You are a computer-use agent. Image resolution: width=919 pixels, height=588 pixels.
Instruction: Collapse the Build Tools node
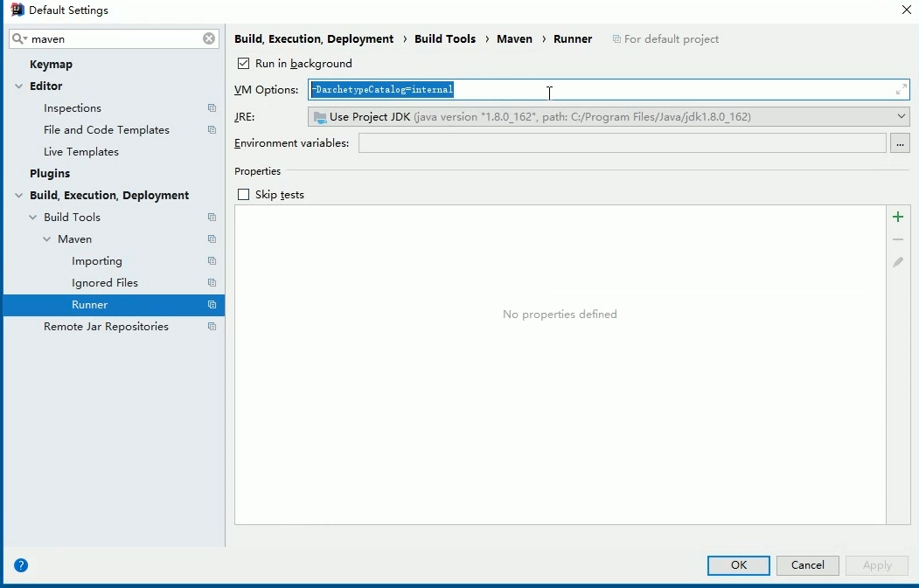point(33,218)
